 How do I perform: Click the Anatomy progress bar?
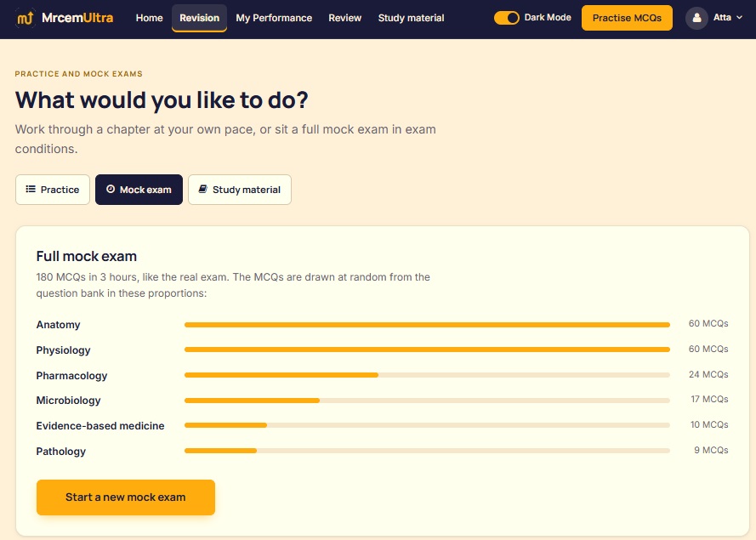pos(427,325)
